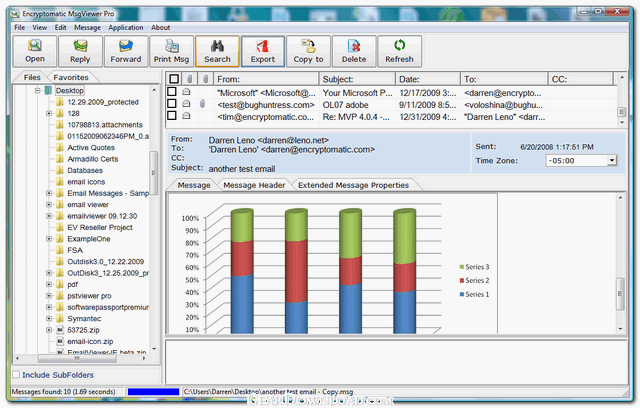This screenshot has width=640, height=408.
Task: Open the Edit menu
Action: tap(60, 27)
